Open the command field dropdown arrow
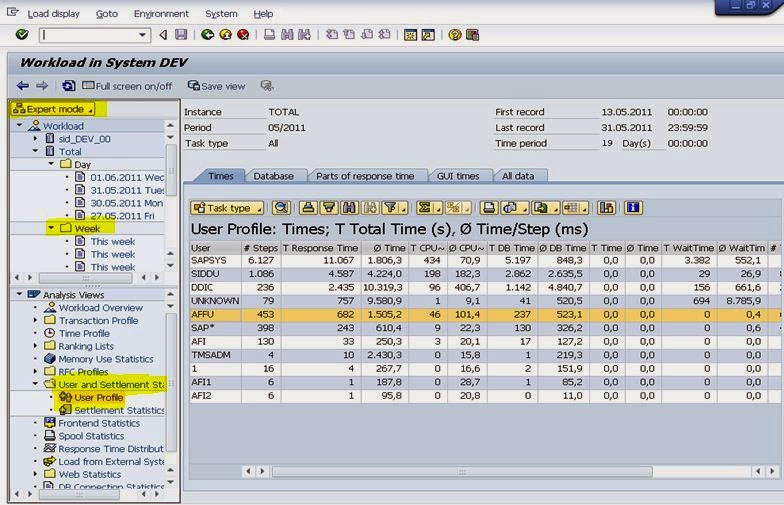 (142, 35)
